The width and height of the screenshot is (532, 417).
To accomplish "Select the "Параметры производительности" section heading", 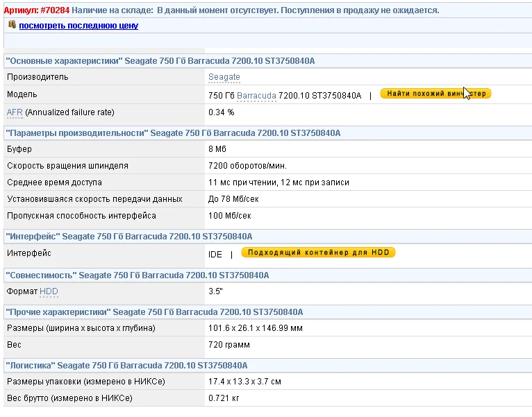I will 172,133.
